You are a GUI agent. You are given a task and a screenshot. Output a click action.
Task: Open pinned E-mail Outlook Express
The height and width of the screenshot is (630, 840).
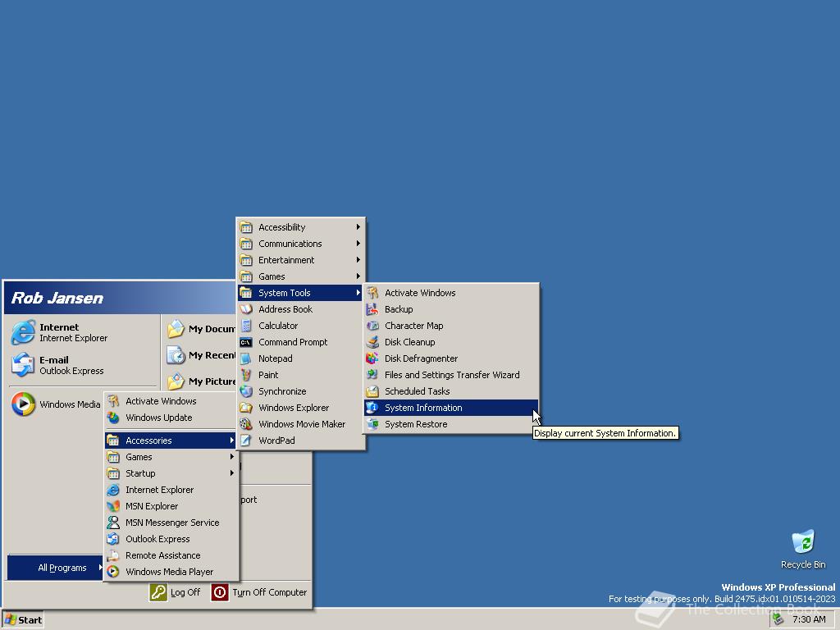83,365
